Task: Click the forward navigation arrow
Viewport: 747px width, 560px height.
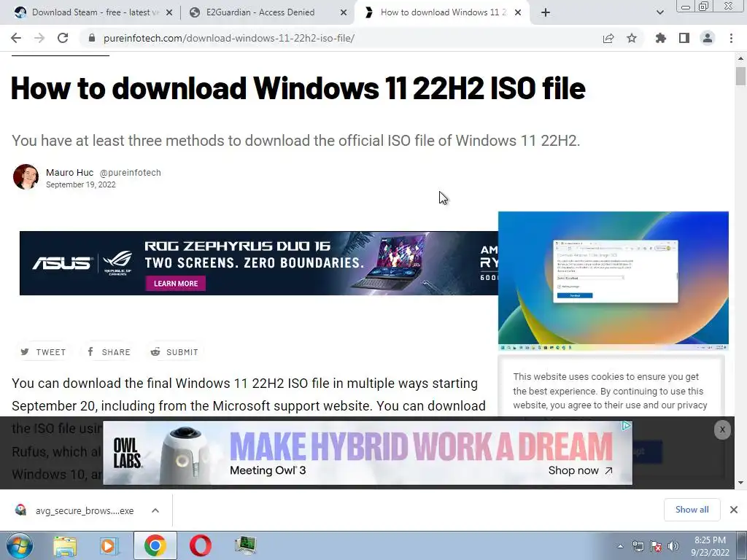Action: pyautogui.click(x=39, y=38)
